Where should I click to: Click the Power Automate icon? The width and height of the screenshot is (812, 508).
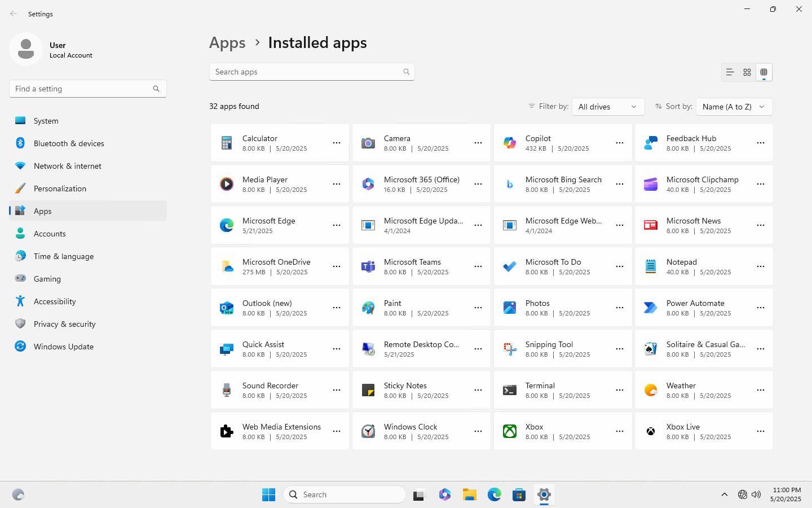[x=651, y=308]
